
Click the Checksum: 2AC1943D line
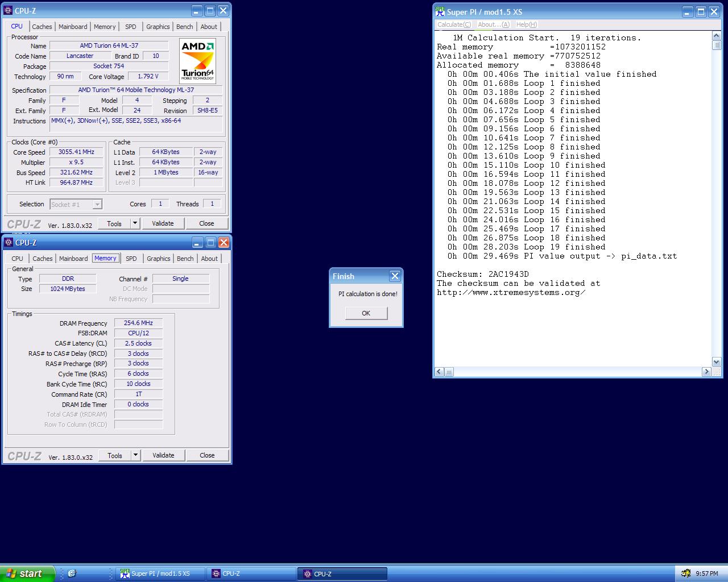(483, 274)
